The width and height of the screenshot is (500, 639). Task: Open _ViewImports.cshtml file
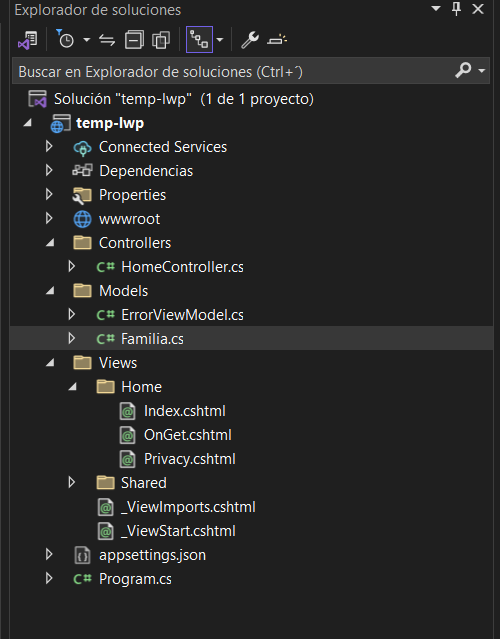188,507
